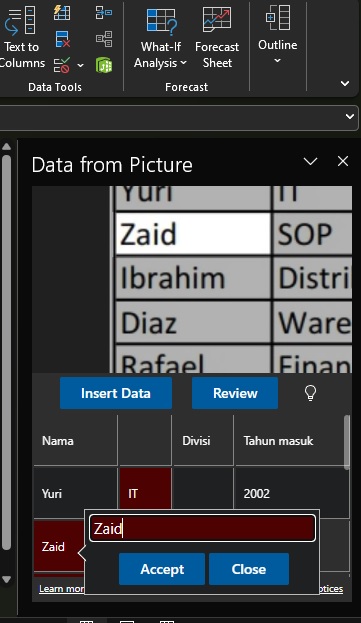The width and height of the screenshot is (361, 623).
Task: Click the Insert Data button
Action: point(116,393)
